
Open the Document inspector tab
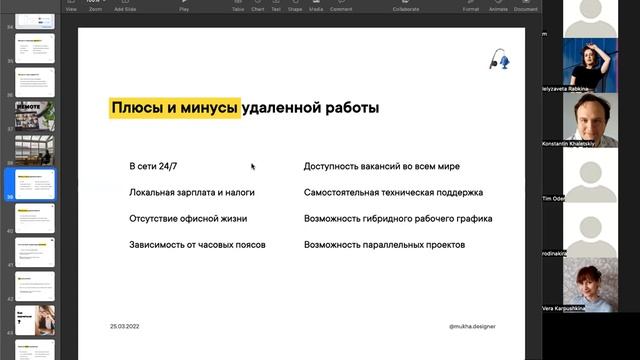click(526, 5)
